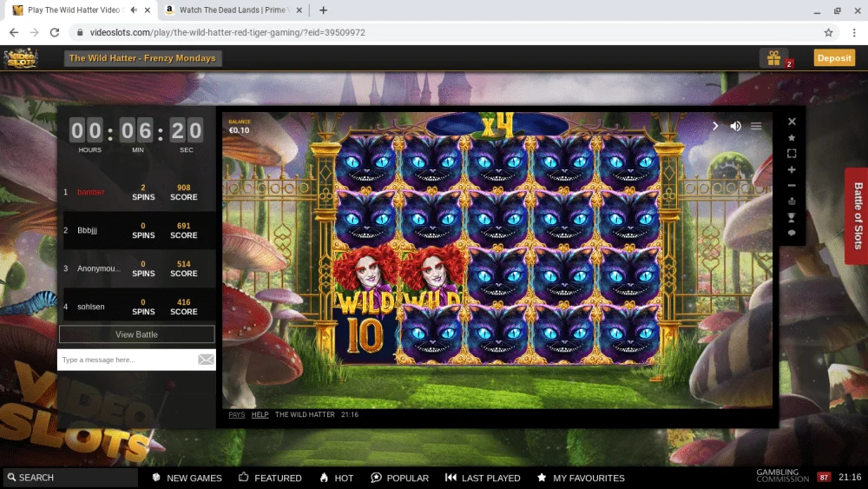
Task: Open the trophy icon in game sidebar
Action: [x=792, y=217]
